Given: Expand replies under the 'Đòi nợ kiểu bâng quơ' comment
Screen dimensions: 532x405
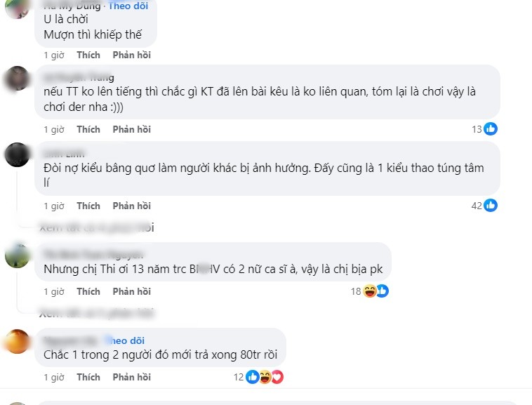Looking at the screenshot, I should pos(98,227).
